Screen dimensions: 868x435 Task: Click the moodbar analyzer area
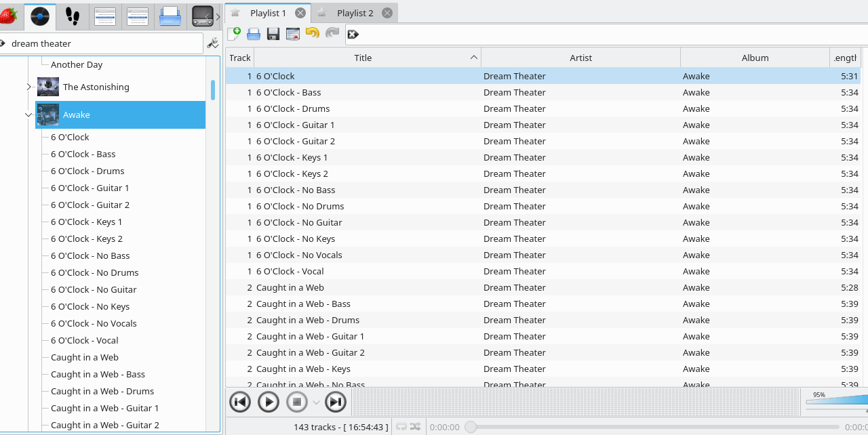(x=575, y=402)
